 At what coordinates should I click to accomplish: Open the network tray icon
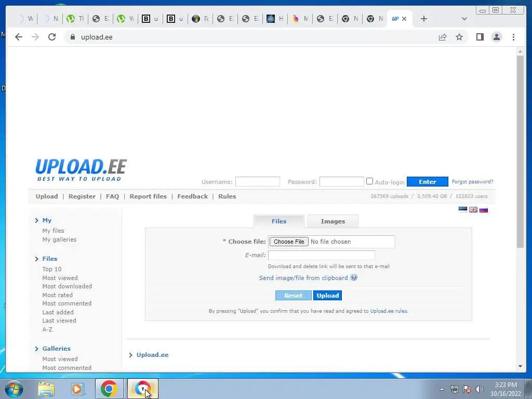click(454, 389)
